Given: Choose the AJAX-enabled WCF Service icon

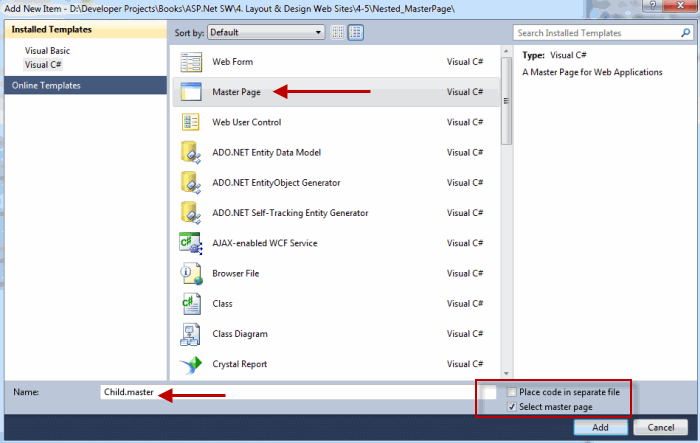Looking at the screenshot, I should click(191, 243).
